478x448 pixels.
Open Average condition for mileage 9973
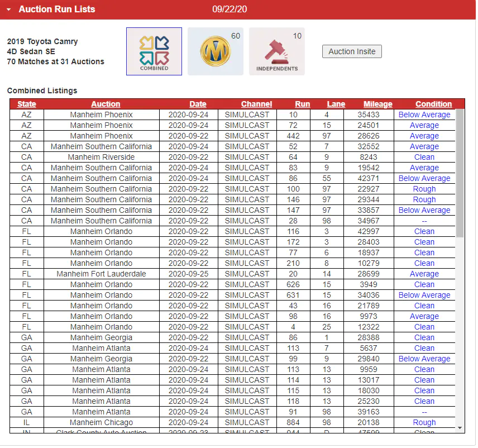pyautogui.click(x=426, y=317)
